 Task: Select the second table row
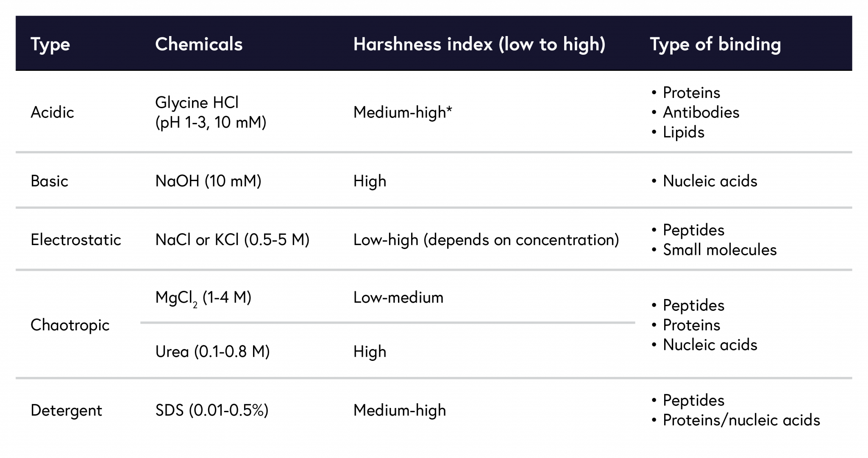pyautogui.click(x=434, y=179)
